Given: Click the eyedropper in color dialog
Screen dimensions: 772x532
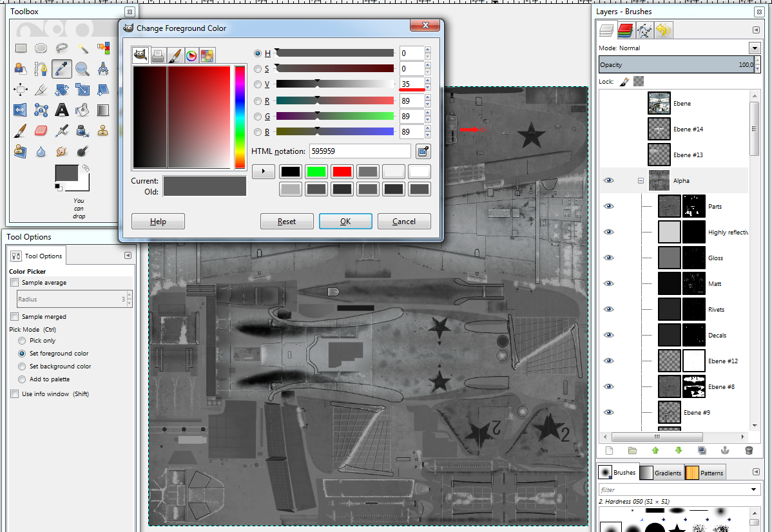Looking at the screenshot, I should 423,151.
